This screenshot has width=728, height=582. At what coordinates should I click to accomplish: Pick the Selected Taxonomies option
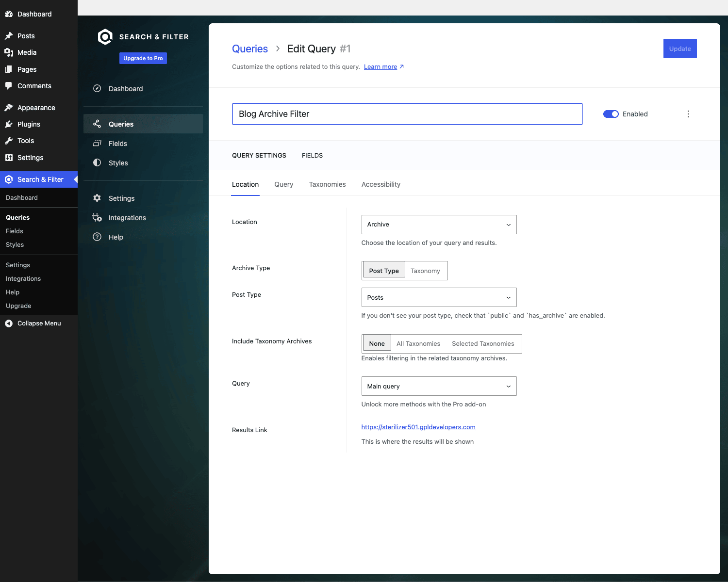pos(483,343)
